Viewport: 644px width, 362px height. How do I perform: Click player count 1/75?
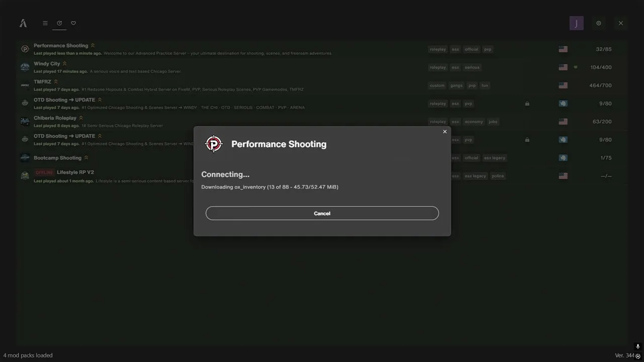pos(606,158)
